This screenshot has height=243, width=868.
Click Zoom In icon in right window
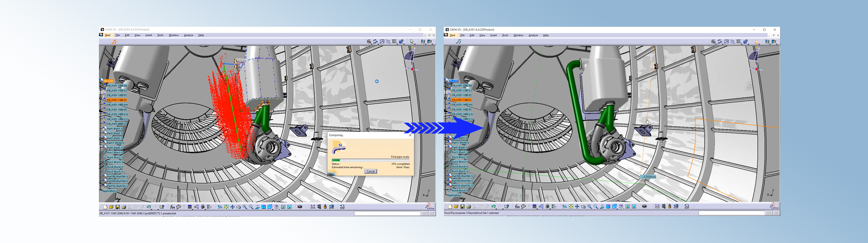(590, 207)
